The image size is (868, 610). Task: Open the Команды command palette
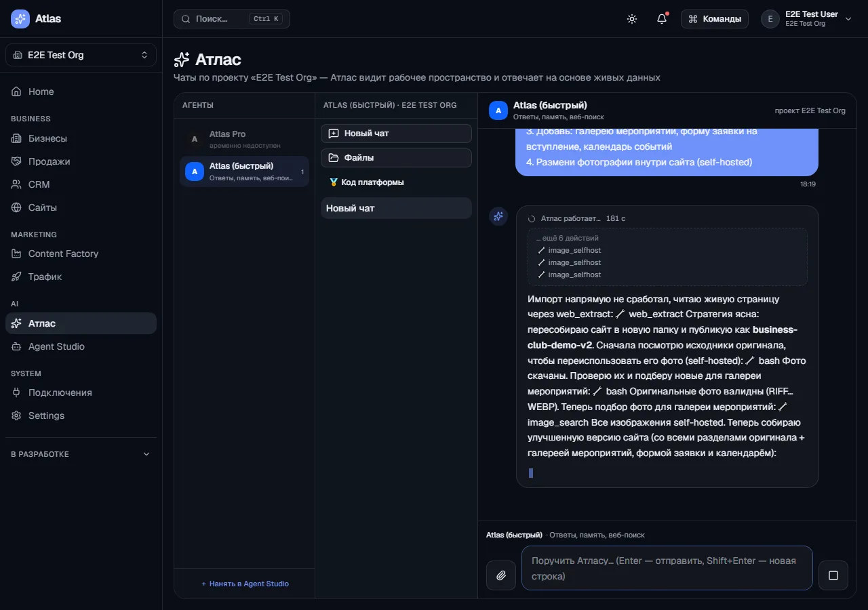(715, 19)
